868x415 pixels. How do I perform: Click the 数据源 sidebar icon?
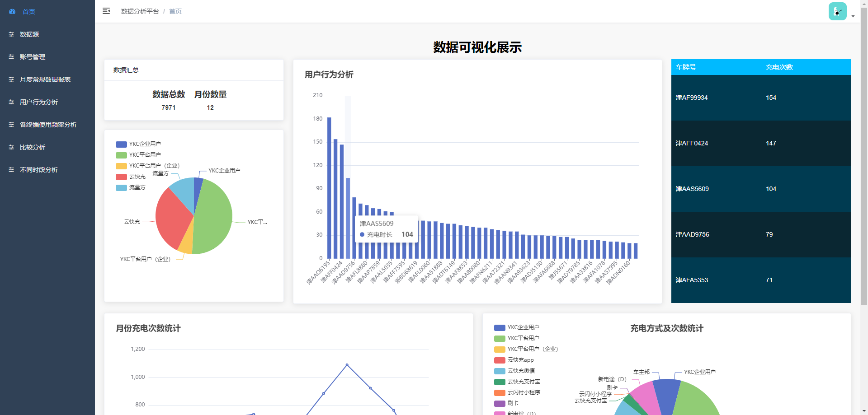tap(11, 34)
